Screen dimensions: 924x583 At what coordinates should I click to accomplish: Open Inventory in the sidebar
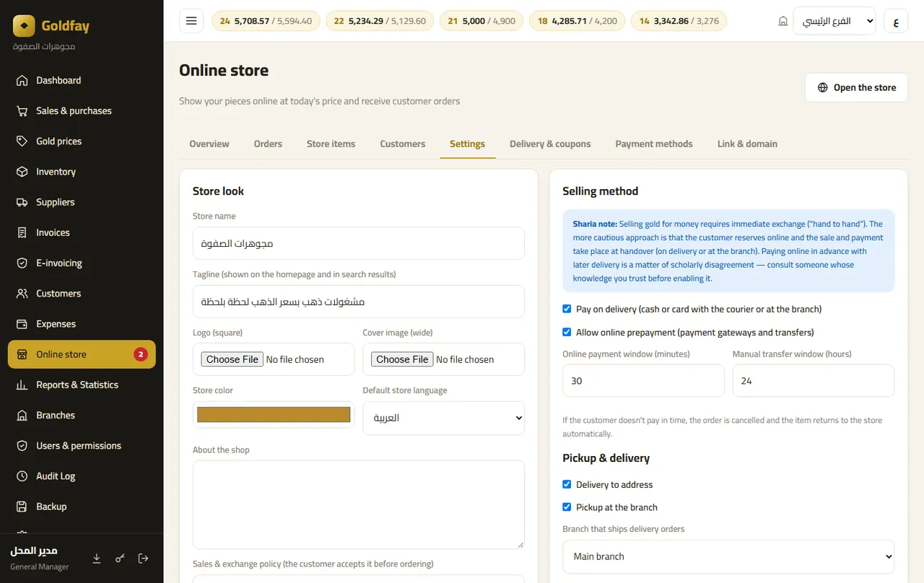82,172
